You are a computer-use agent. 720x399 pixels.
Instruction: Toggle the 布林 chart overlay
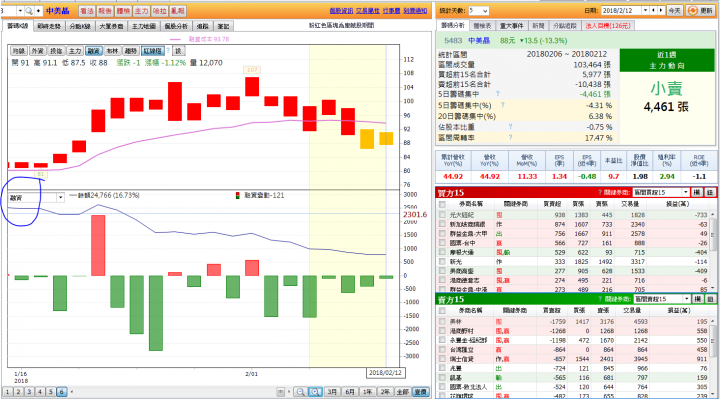click(112, 51)
